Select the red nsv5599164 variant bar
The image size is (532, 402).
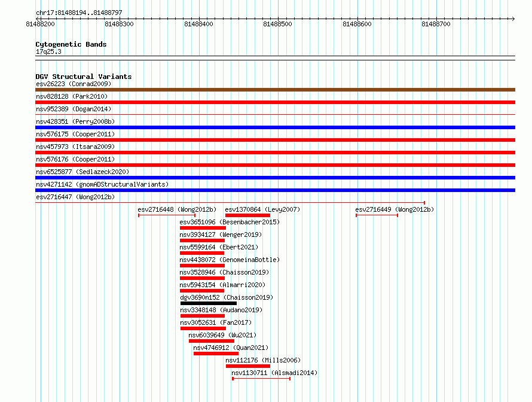pos(202,253)
